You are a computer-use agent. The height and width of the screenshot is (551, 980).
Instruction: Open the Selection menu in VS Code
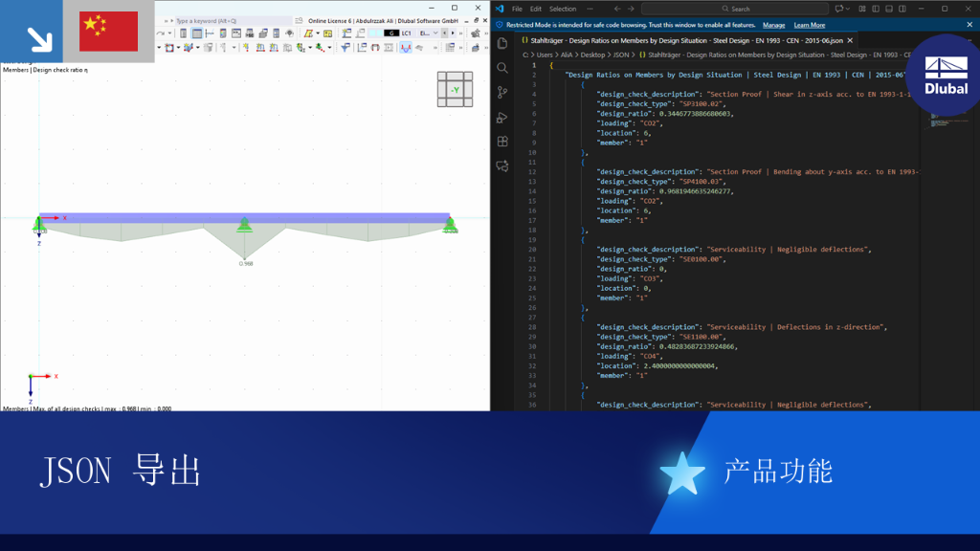click(563, 9)
